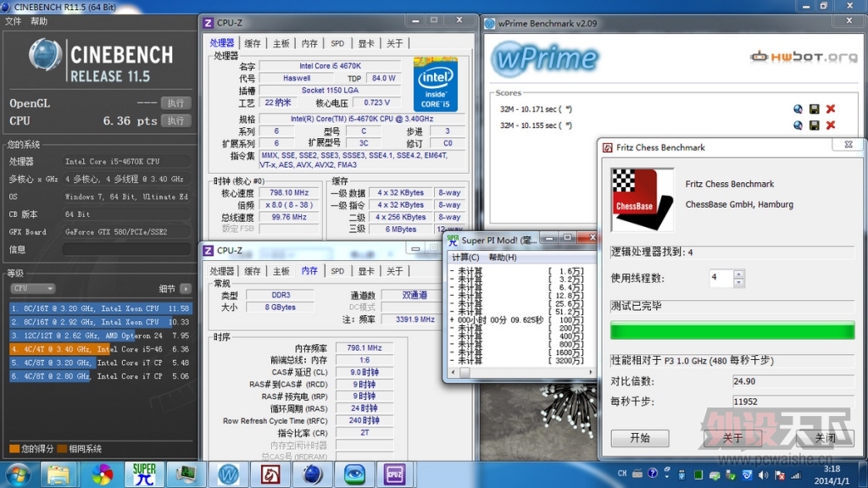Image resolution: width=868 pixels, height=488 pixels.
Task: Click the Cinebench globe logo
Action: 45,55
